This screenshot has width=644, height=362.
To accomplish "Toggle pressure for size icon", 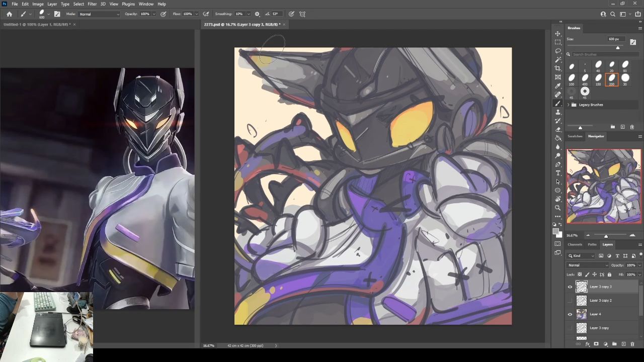I will click(291, 14).
